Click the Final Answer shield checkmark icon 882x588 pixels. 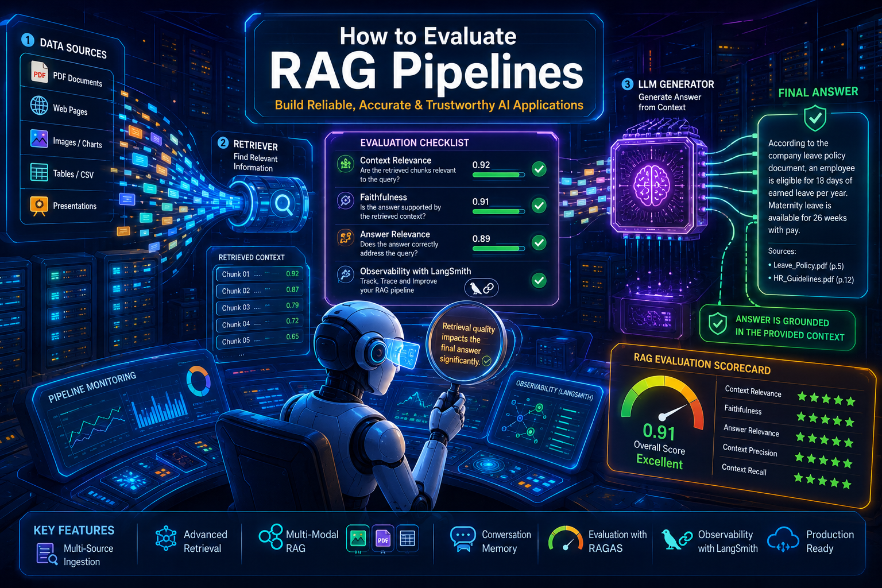tap(815, 119)
